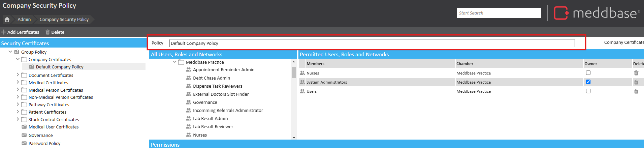
Task: Delete the Nurses row via trash icon
Action: click(636, 73)
